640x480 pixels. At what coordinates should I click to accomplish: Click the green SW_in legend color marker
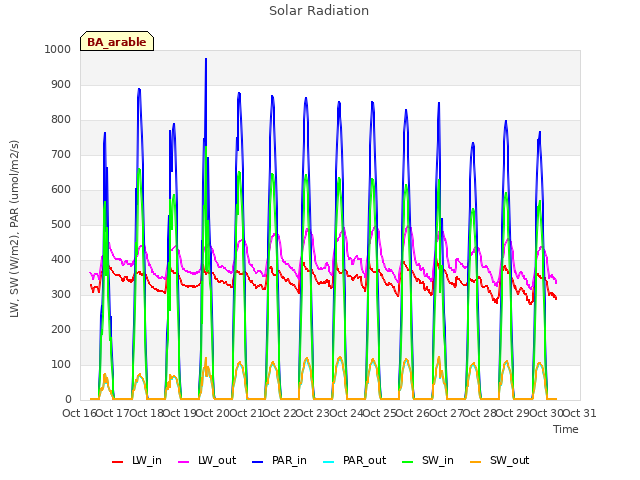[x=407, y=462]
